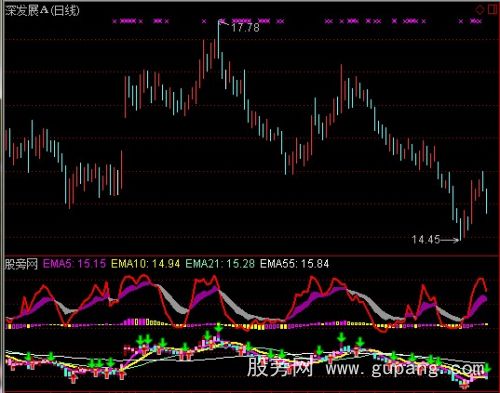This screenshot has width=500, height=393.
Task: Click the 17.78 high price label
Action: click(x=245, y=27)
